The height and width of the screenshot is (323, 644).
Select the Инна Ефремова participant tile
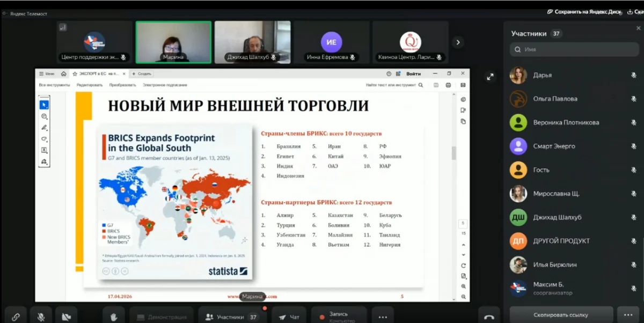(332, 42)
